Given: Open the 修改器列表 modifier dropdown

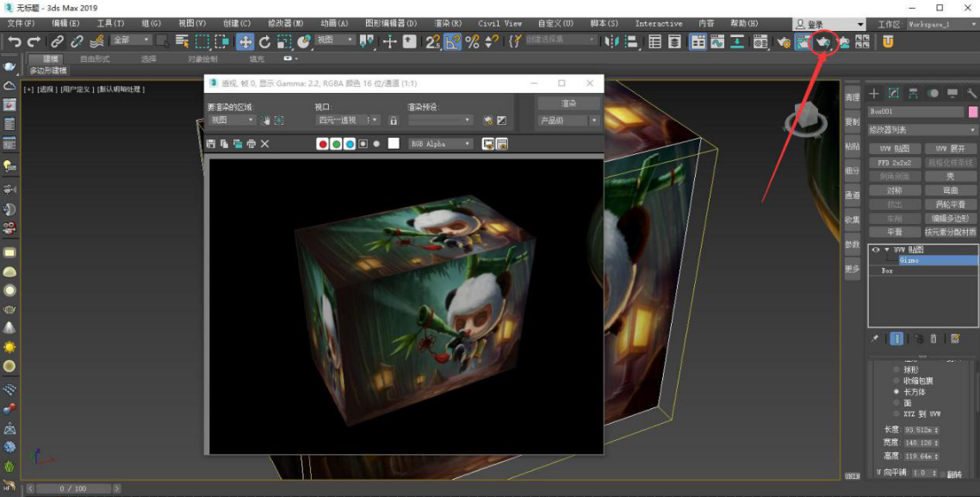Looking at the screenshot, I should point(920,131).
